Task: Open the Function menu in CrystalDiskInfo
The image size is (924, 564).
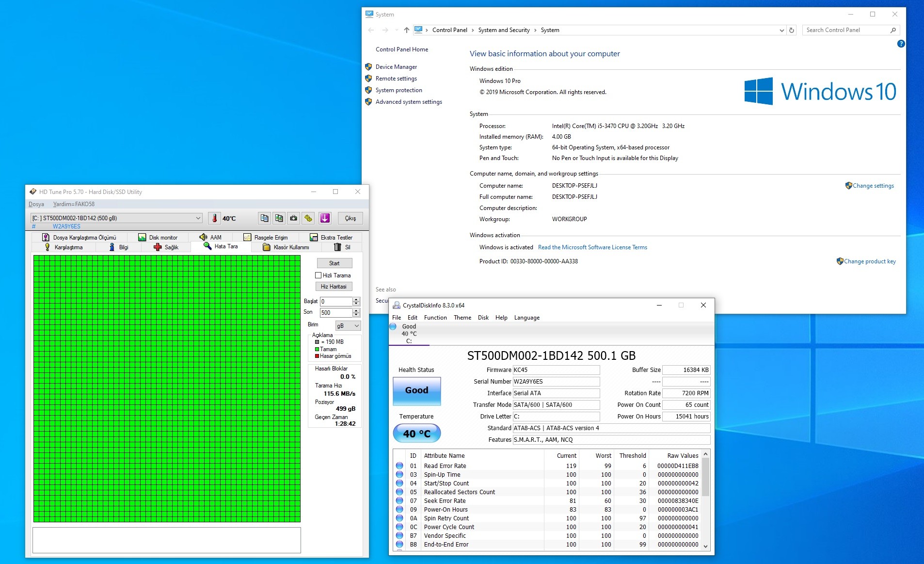Action: [435, 318]
